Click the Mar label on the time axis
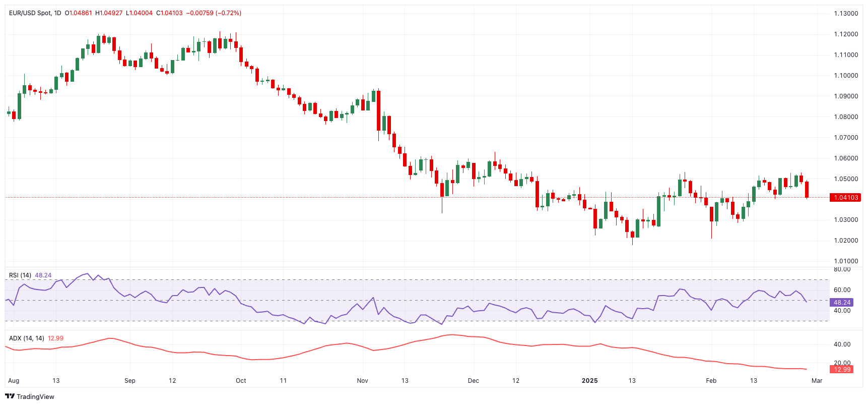Screen dimensions: 868x405 point(817,381)
